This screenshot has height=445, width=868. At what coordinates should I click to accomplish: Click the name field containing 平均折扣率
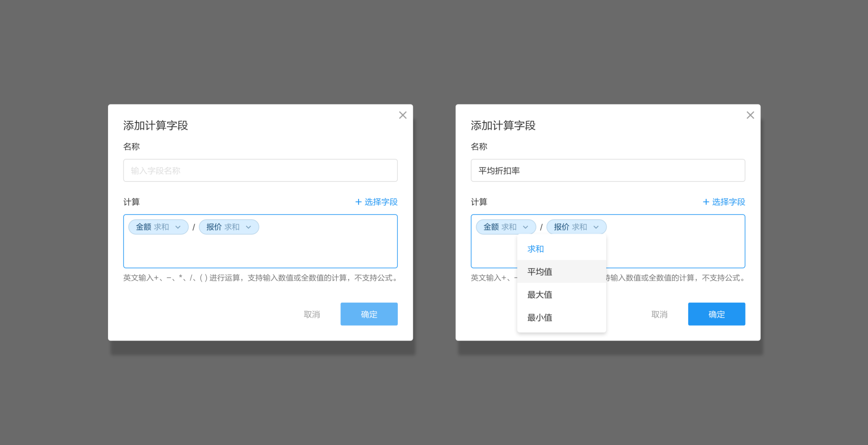coord(608,170)
